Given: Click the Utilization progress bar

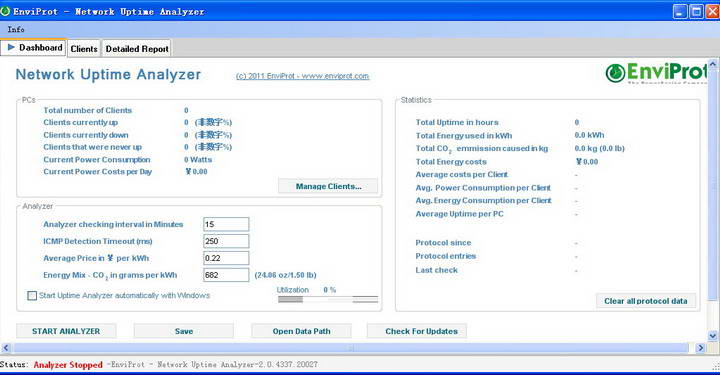Looking at the screenshot, I should click(328, 300).
